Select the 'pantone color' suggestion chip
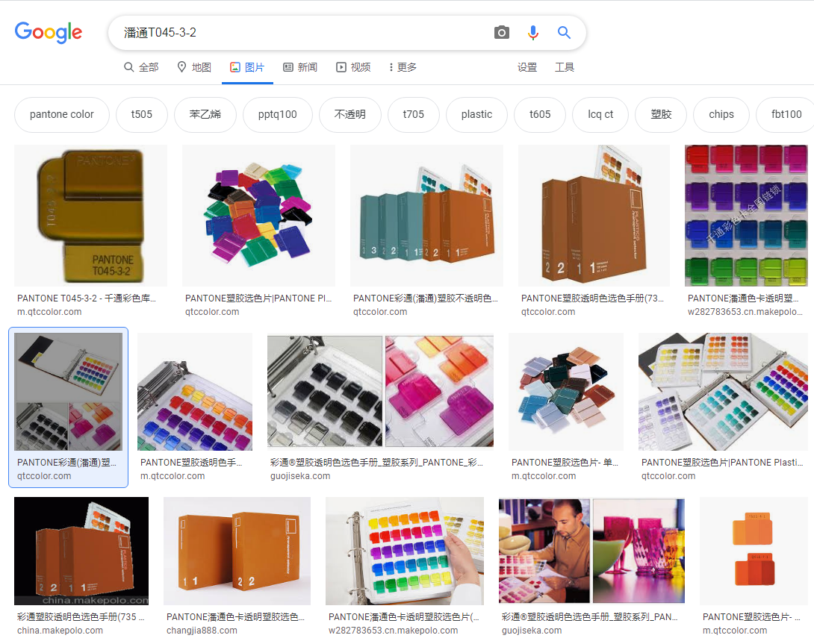 point(61,114)
